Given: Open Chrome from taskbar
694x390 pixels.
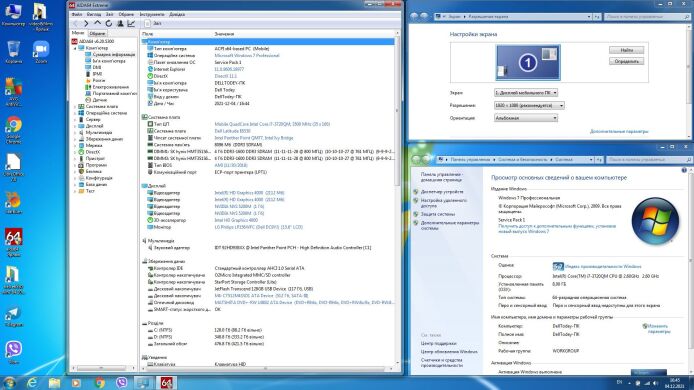Looking at the screenshot, I should click(x=100, y=382).
